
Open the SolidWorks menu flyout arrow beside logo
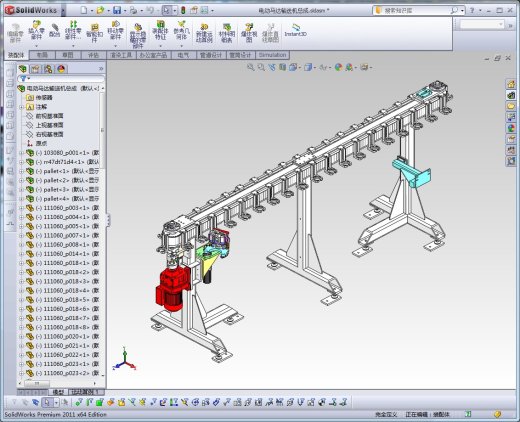pyautogui.click(x=63, y=11)
